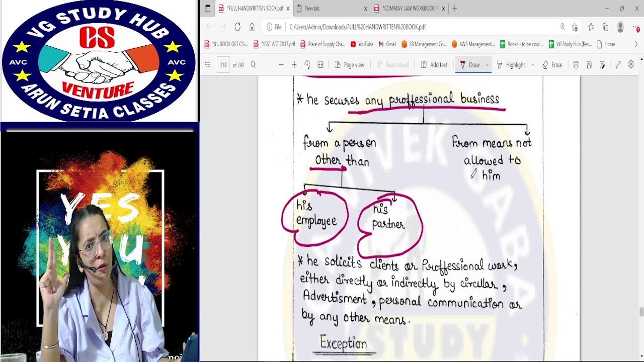Print the PDF document

click(x=576, y=65)
